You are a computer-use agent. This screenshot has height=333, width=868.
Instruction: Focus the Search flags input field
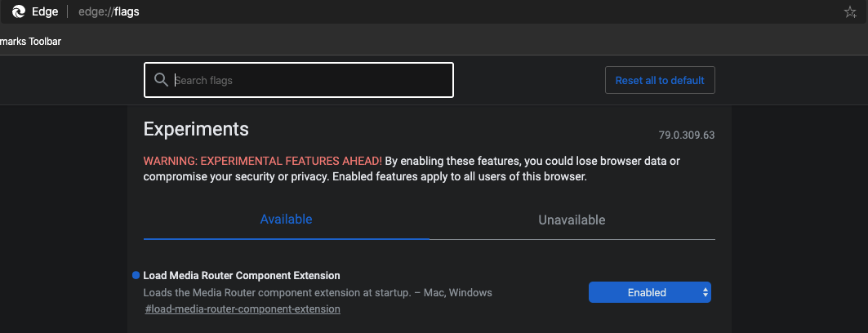point(299,80)
